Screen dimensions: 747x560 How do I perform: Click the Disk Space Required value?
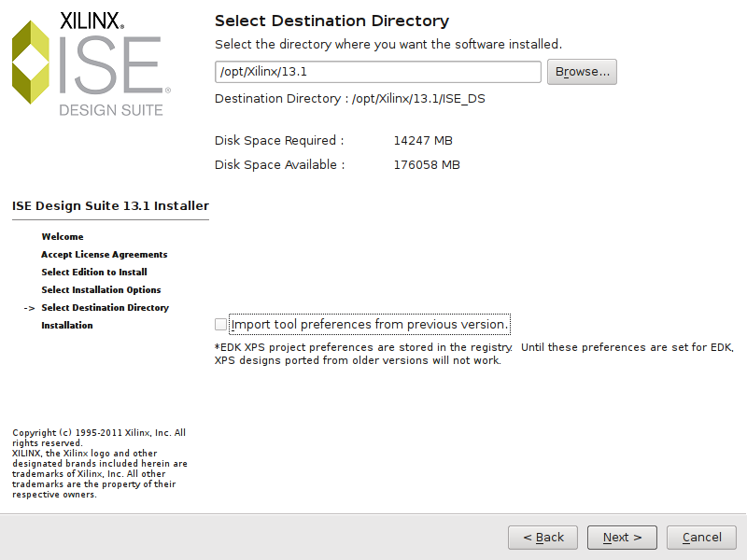[x=423, y=141]
